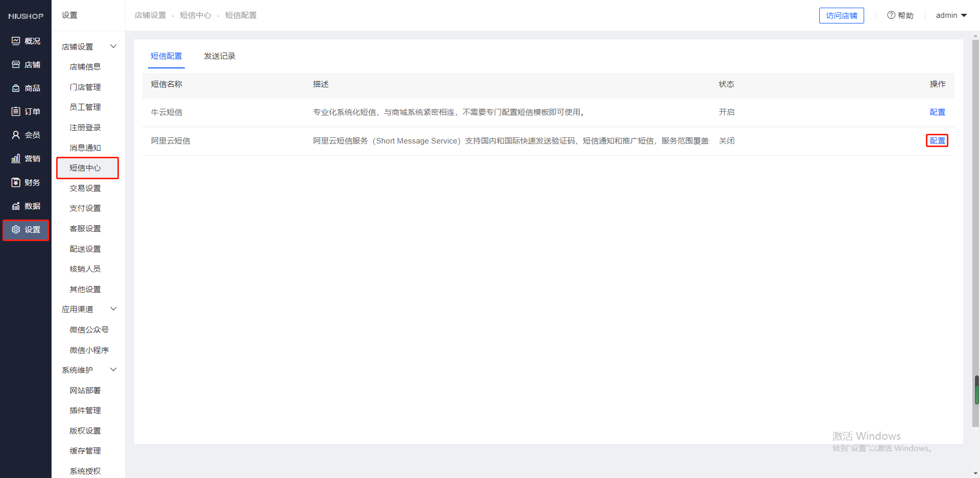This screenshot has width=980, height=478.
Task: Open 注册登录 in settings menu
Action: point(85,128)
